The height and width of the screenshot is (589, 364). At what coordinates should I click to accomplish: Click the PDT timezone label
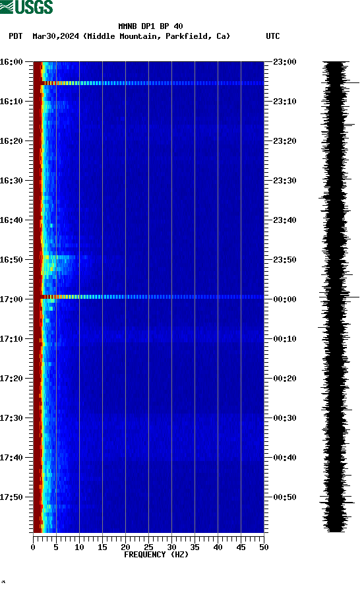[16, 36]
